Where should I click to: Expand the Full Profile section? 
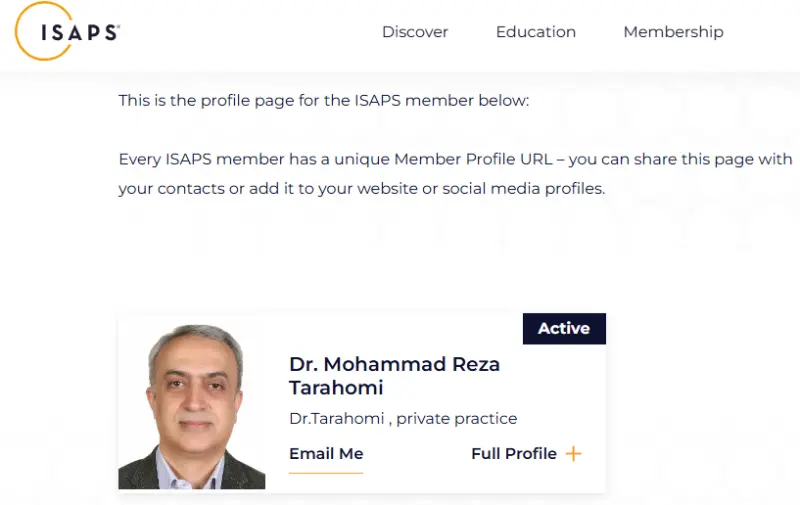514,454
